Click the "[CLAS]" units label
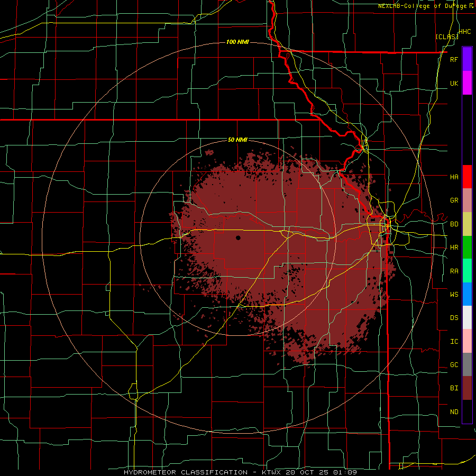 447,37
